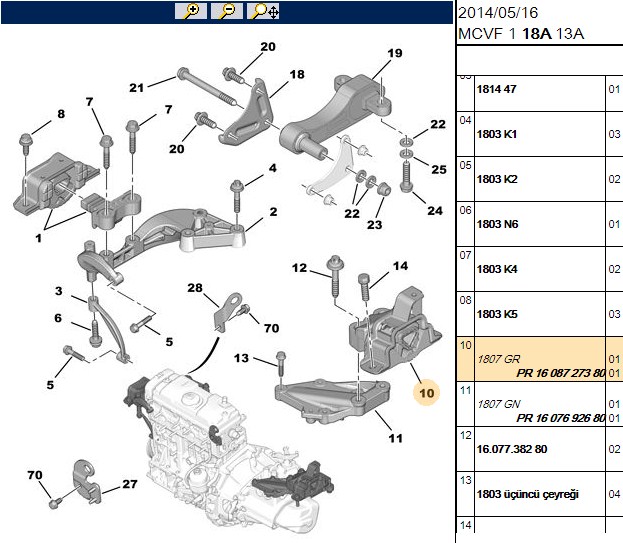Click callout number 27 hook label
This screenshot has width=623, height=543.
tap(130, 484)
